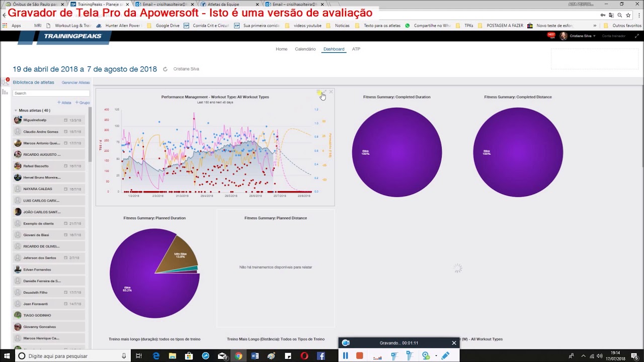This screenshot has height=362, width=644.
Task: Go to the Home tab
Action: pos(281,49)
